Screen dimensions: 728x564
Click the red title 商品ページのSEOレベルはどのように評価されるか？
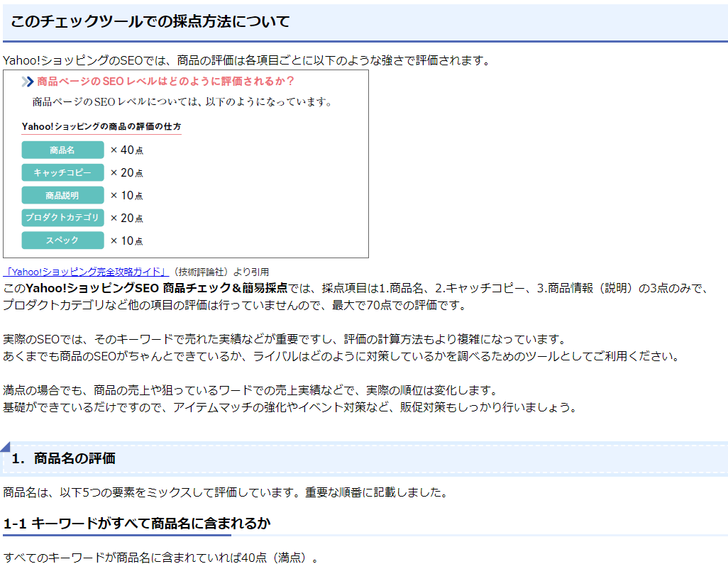click(x=166, y=82)
